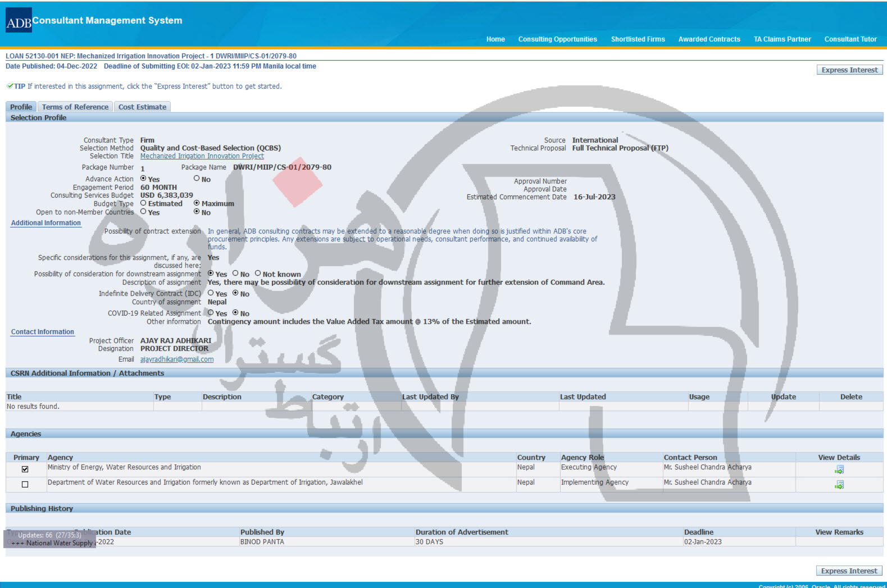This screenshot has width=887, height=588.
Task: Select Advance Action No radio
Action: [197, 179]
